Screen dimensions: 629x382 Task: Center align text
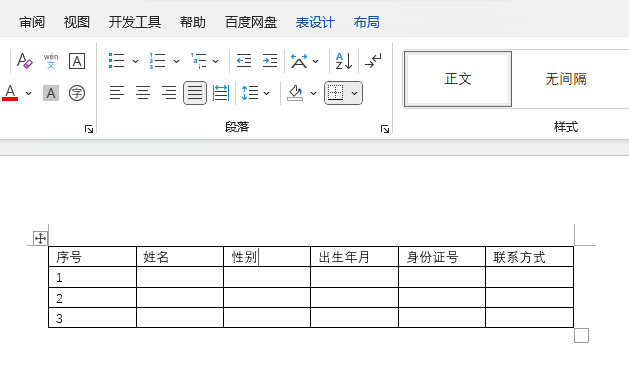(143, 93)
